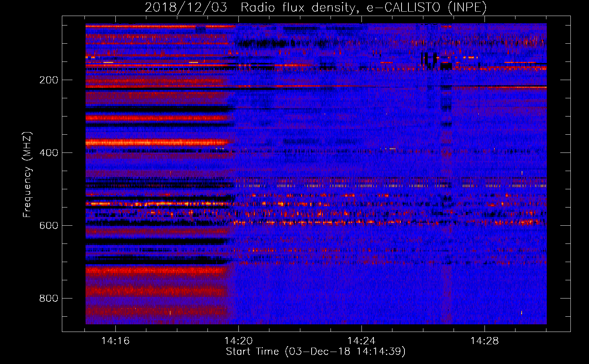
Task: Click the 800 frequency tick label
Action: coord(49,298)
